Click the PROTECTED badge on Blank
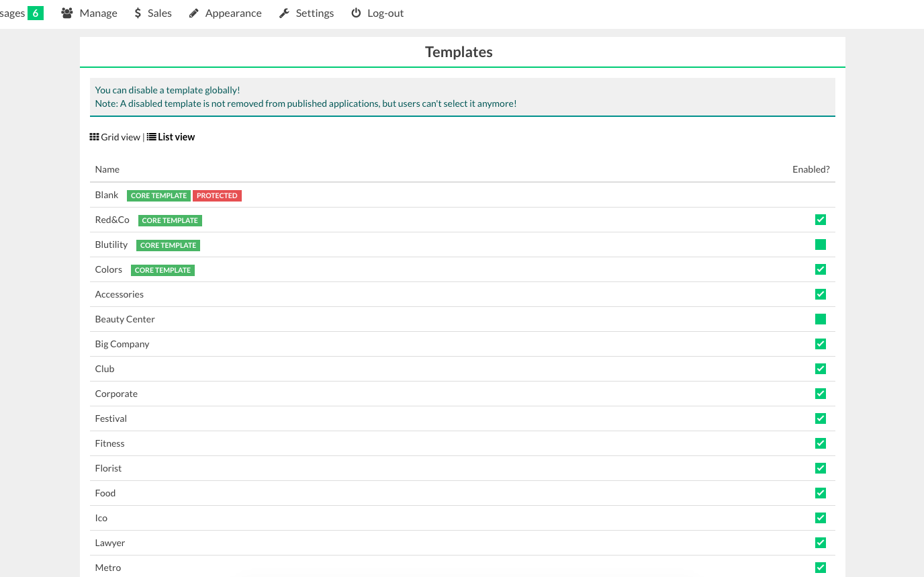924x577 pixels. click(217, 195)
